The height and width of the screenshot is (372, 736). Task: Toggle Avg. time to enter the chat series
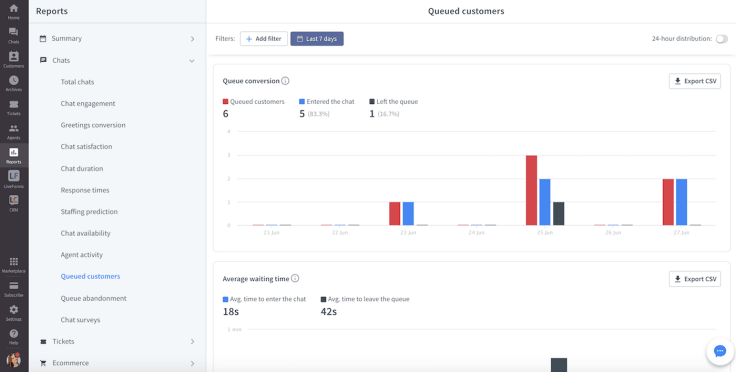[264, 299]
